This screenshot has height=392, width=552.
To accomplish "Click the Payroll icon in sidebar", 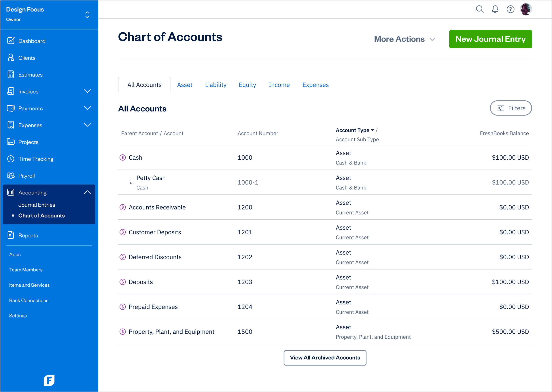I will point(11,175).
